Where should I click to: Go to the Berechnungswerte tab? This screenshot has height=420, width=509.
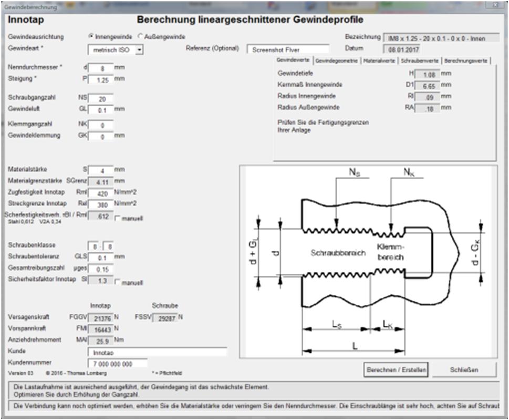pos(465,61)
